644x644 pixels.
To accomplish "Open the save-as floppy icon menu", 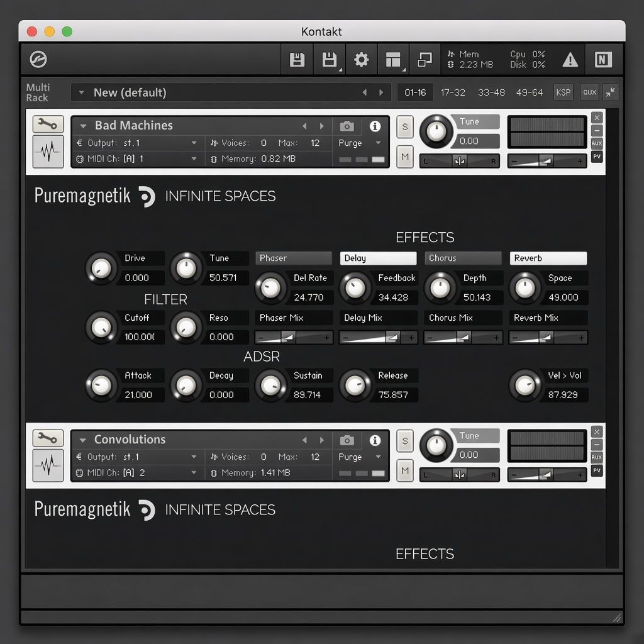I will 330,60.
